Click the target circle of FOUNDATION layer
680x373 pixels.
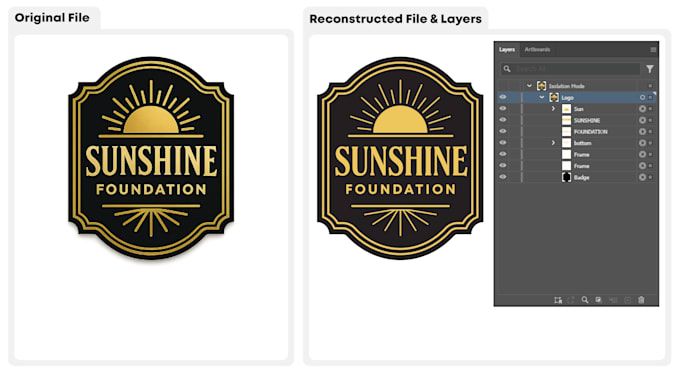pos(642,131)
